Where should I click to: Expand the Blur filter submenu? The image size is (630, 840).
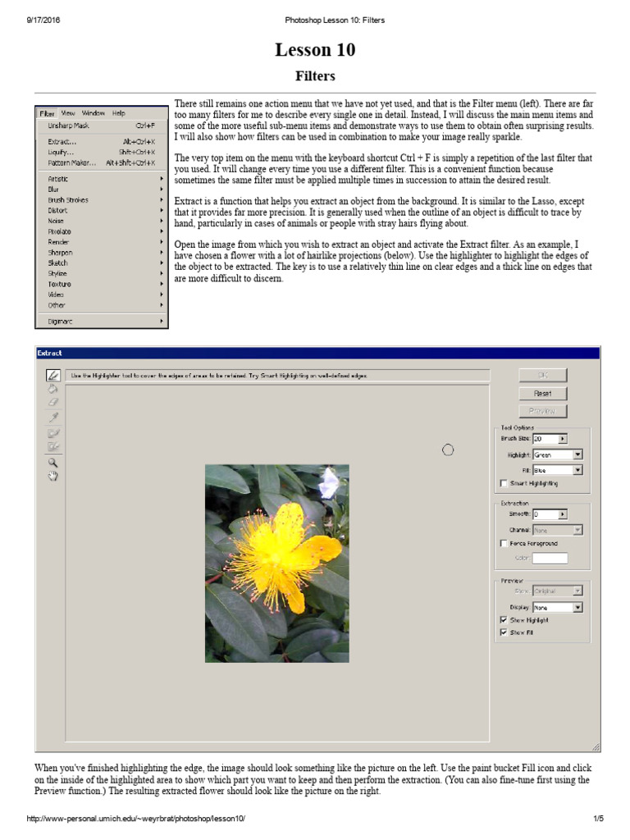click(x=102, y=189)
